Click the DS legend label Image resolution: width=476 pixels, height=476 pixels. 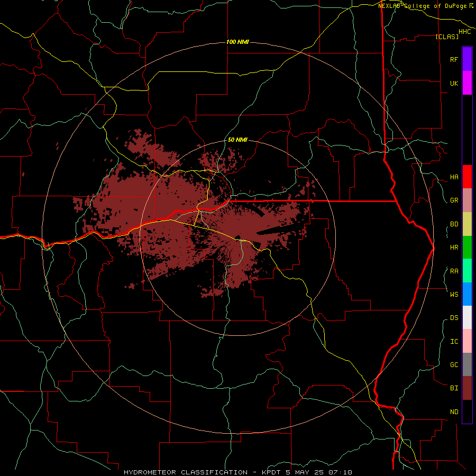pyautogui.click(x=454, y=318)
